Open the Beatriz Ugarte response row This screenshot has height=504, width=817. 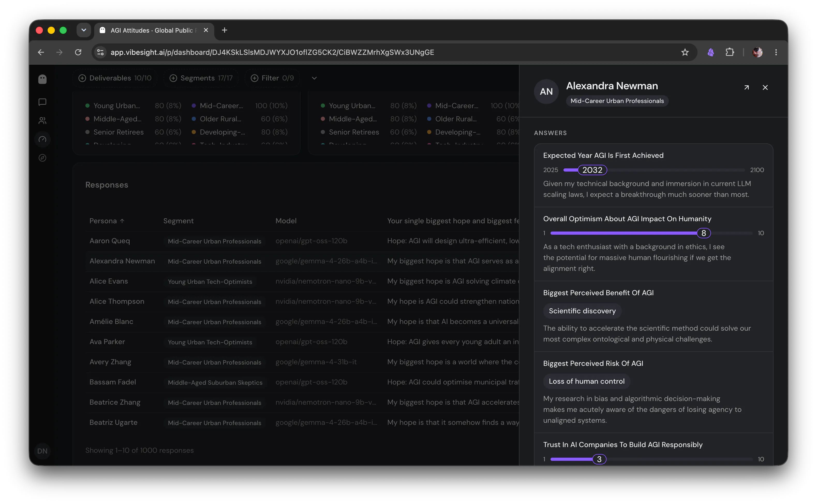point(302,422)
